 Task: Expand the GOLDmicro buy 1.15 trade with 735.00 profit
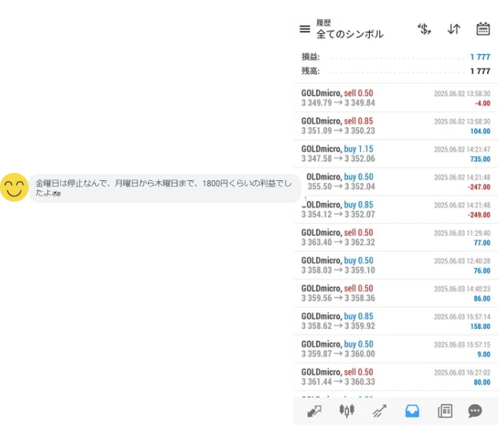click(x=395, y=154)
